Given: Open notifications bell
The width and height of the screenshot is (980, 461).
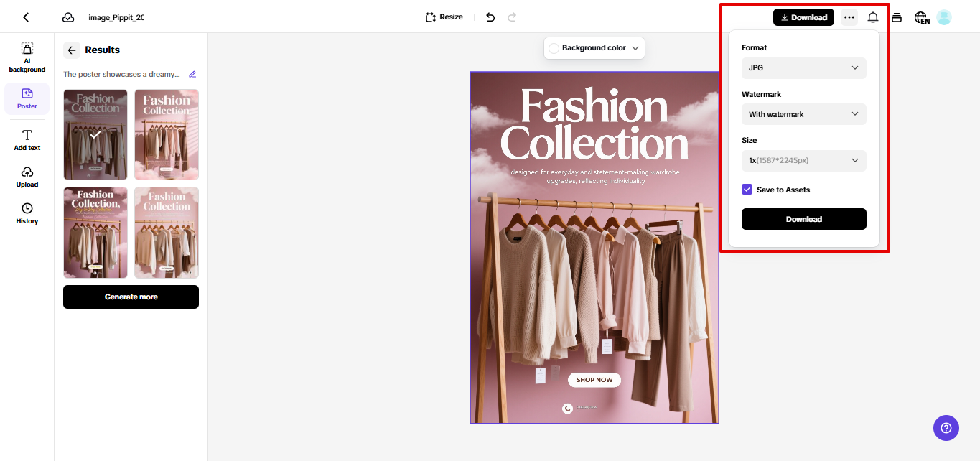Looking at the screenshot, I should coord(873,17).
